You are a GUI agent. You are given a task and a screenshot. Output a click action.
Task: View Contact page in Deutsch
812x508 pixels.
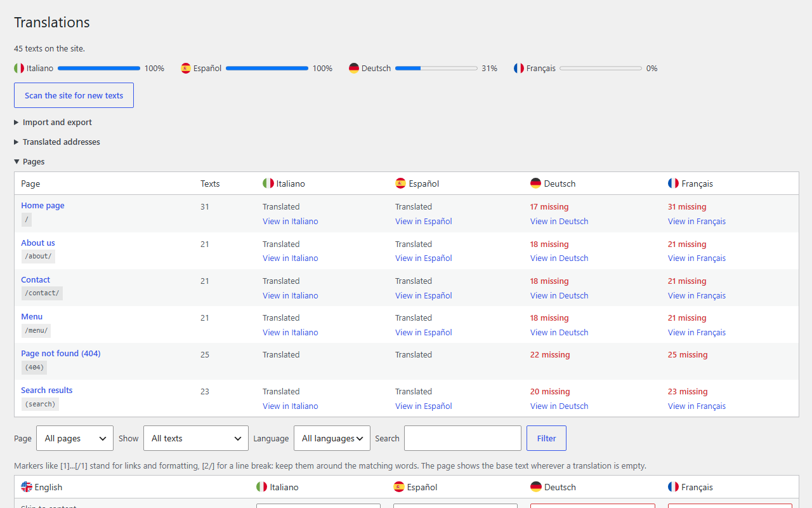pos(560,295)
